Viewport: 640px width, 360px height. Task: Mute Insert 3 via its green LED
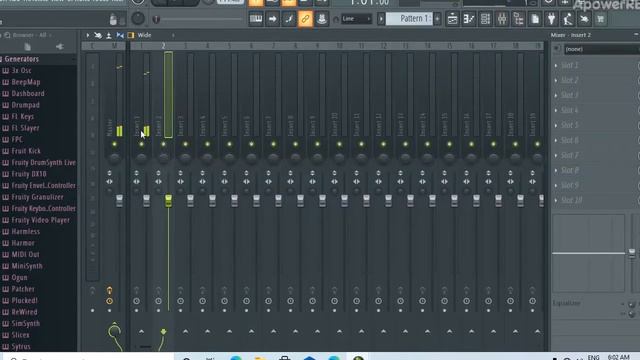coord(185,144)
